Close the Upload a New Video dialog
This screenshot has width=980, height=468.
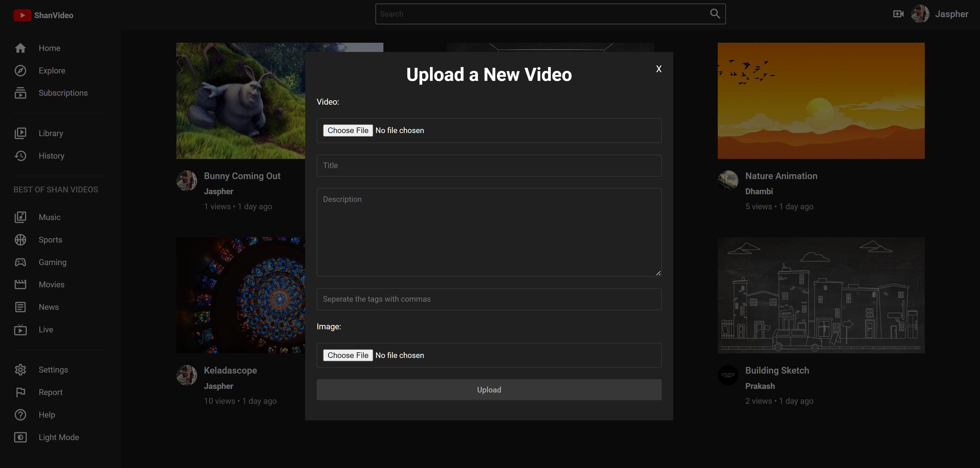[x=658, y=69]
